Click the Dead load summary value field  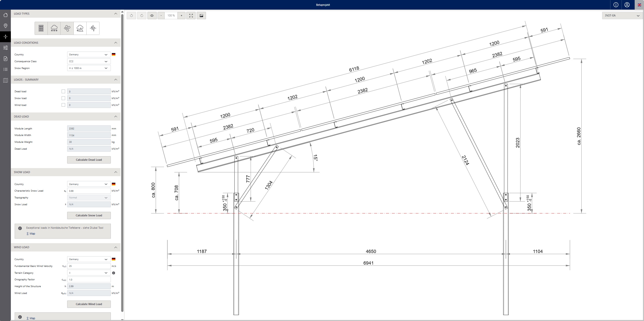point(89,91)
